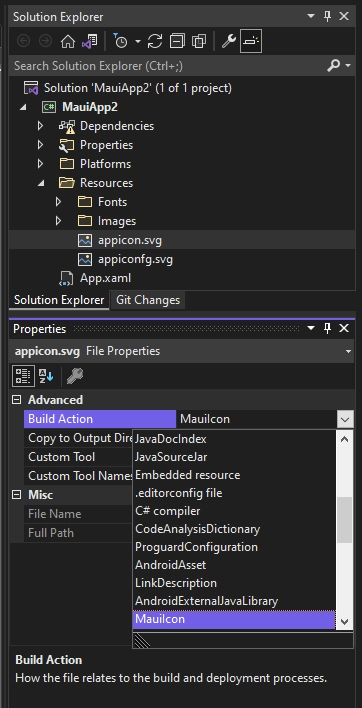
Task: Collapse the Misc category
Action: tap(16, 495)
